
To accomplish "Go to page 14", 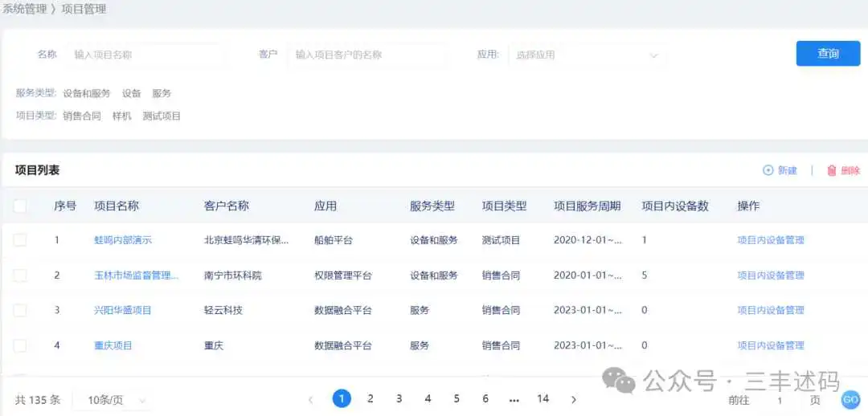I will [x=543, y=399].
